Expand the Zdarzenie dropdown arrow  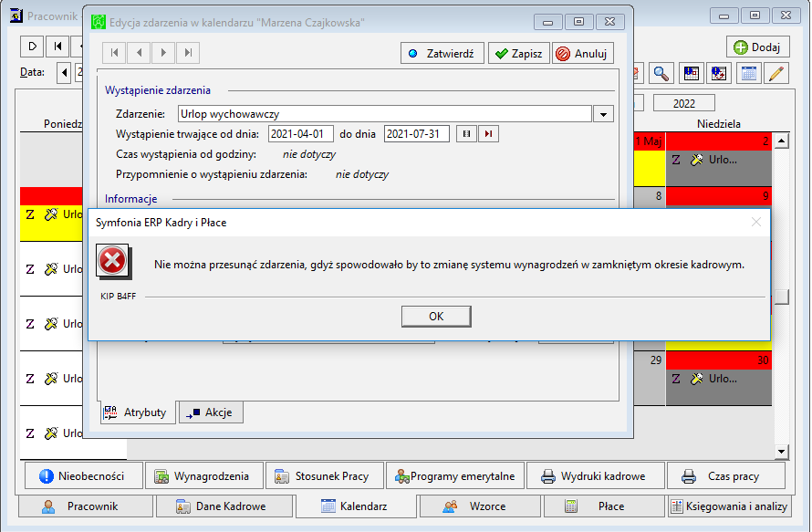(x=603, y=114)
